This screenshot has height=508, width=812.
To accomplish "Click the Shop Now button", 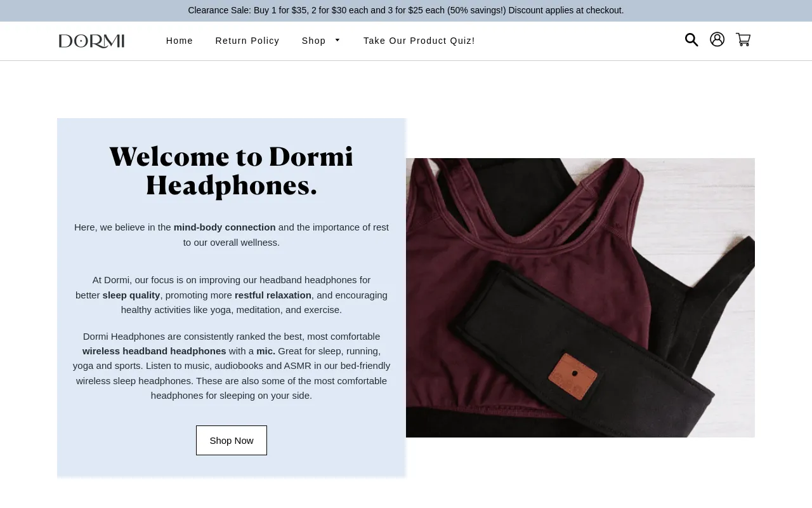I will coord(232,440).
